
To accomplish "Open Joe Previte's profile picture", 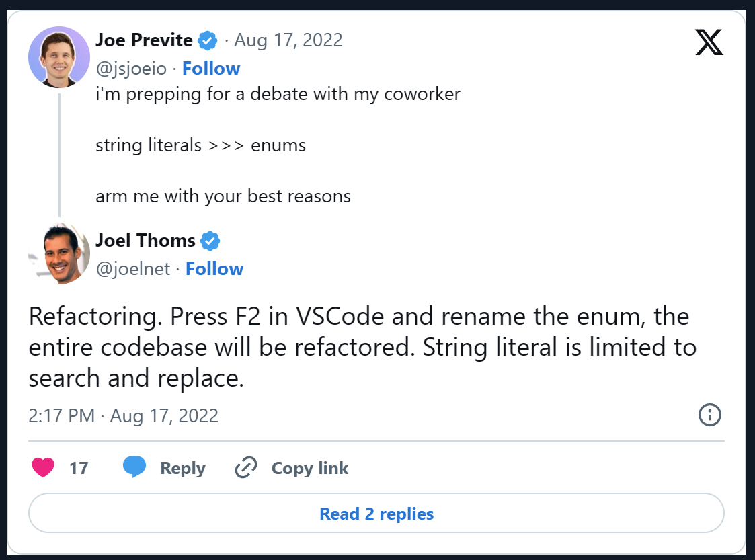I will point(59,57).
